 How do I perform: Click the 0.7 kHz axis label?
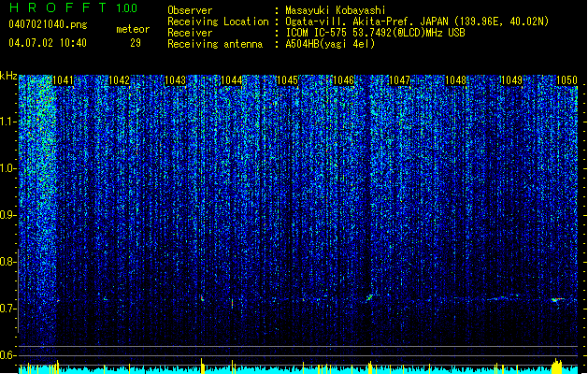[x=8, y=309]
